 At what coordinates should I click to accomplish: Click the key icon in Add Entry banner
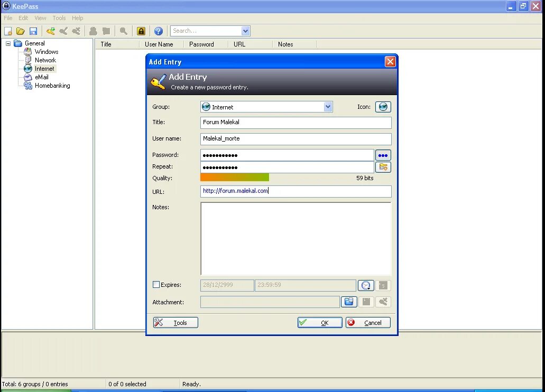coord(158,82)
